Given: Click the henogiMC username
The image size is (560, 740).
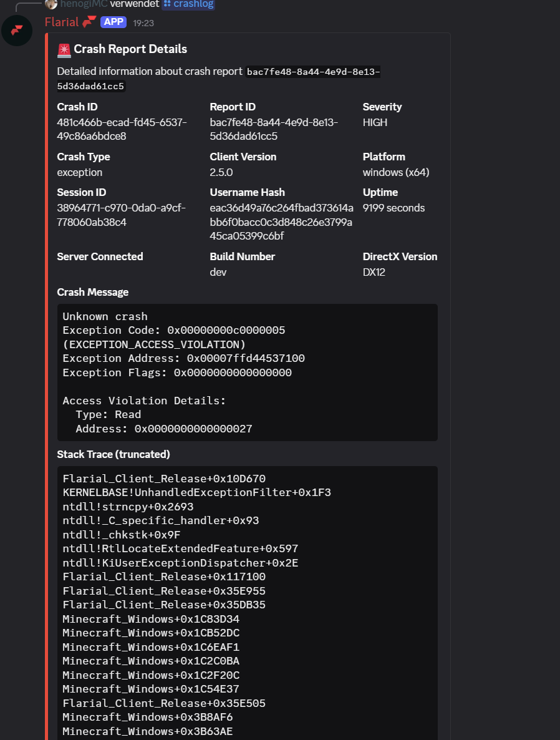Looking at the screenshot, I should (84, 4).
